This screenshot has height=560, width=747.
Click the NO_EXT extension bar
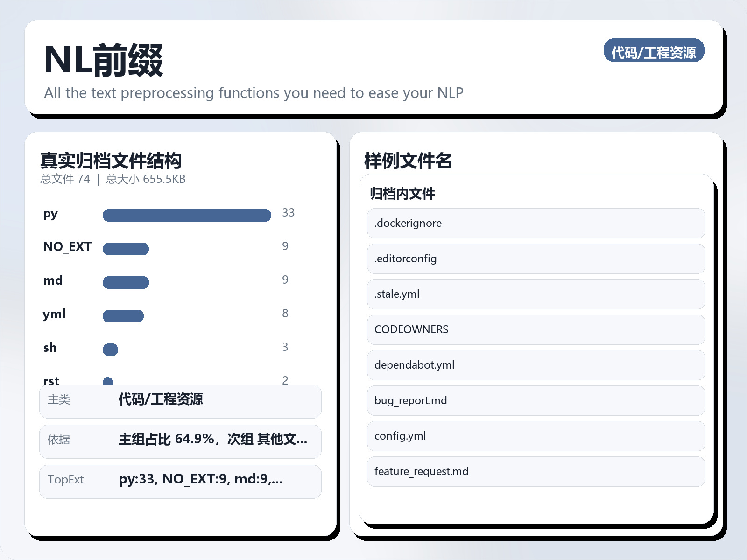(x=126, y=249)
